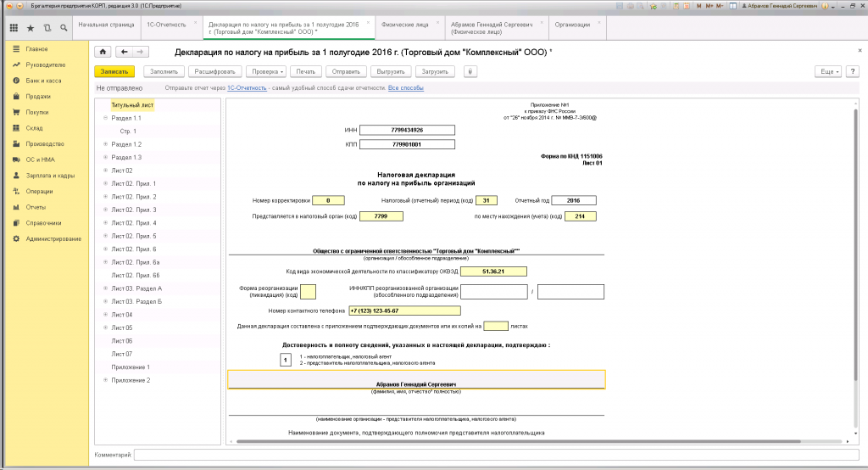Viewport: 868px width, 470px height.
Task: Select Приложение 1 in the tree
Action: pos(131,366)
